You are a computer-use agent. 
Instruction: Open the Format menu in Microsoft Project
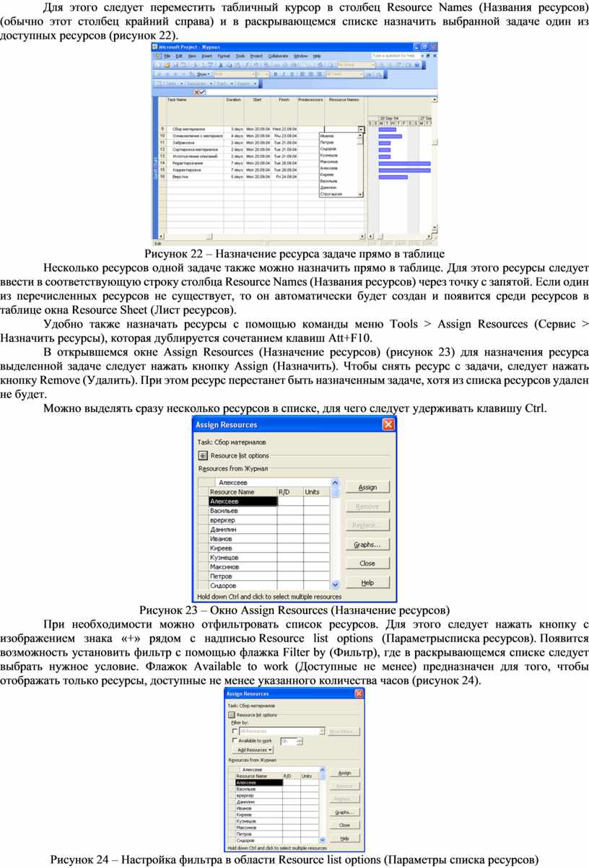[x=224, y=56]
